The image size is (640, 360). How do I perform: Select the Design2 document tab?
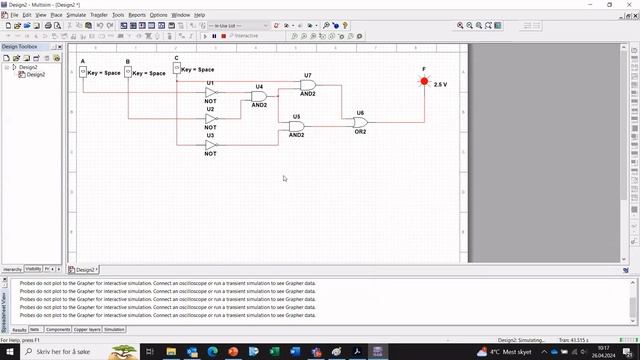(x=84, y=270)
